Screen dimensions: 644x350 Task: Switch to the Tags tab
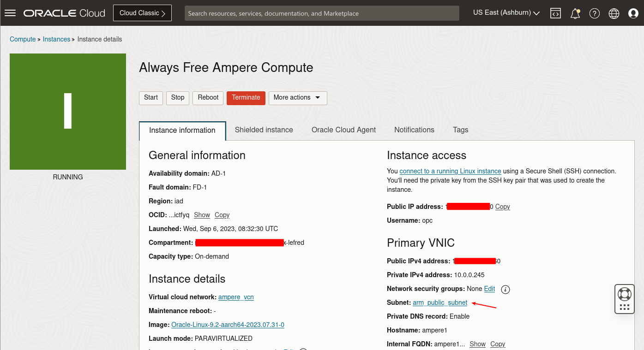pos(461,130)
